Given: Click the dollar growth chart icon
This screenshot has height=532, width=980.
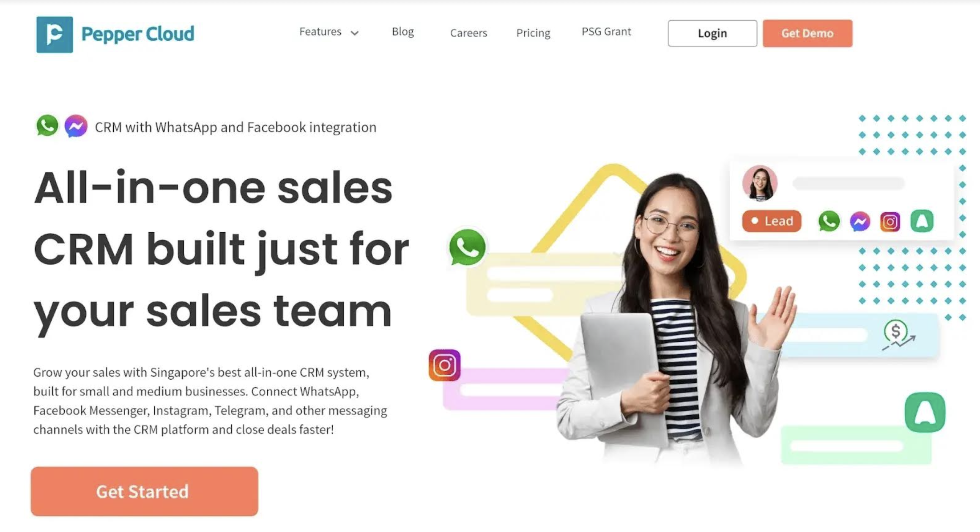Looking at the screenshot, I should click(898, 335).
